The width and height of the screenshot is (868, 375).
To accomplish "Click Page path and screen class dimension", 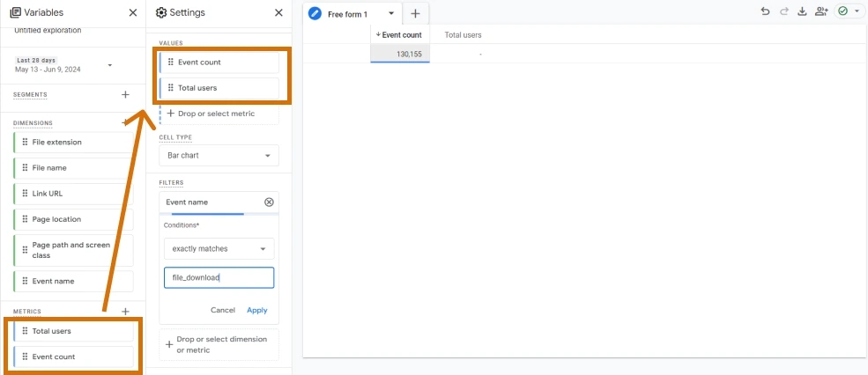I will point(73,250).
